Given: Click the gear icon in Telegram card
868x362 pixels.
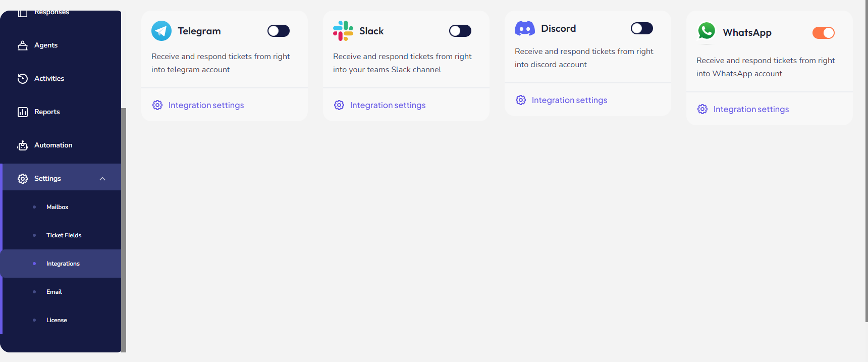Looking at the screenshot, I should point(157,105).
